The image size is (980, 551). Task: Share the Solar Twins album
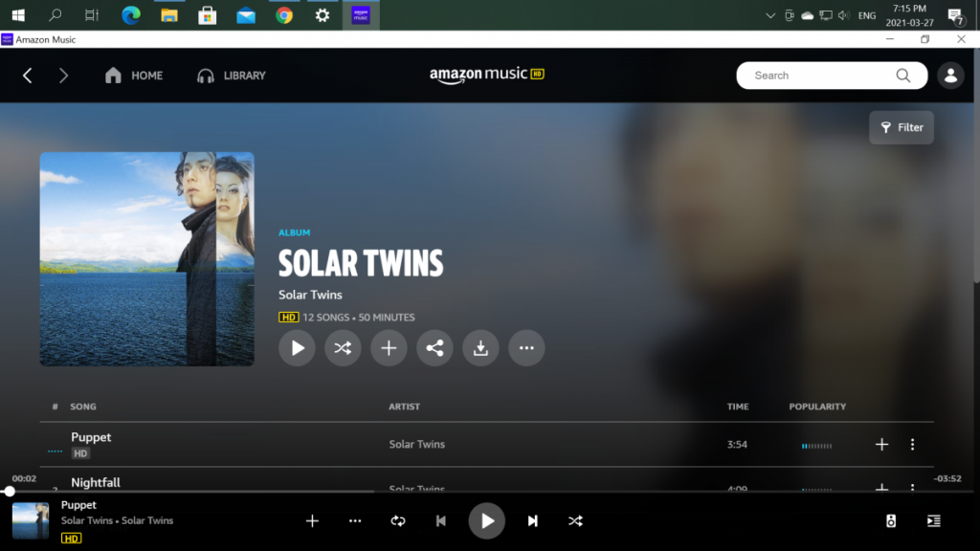[x=435, y=348]
